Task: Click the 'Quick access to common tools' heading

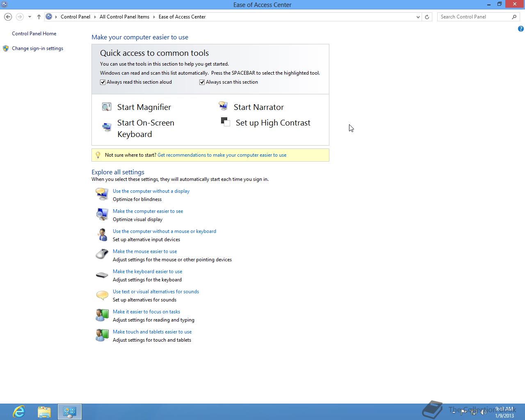Action: (154, 53)
